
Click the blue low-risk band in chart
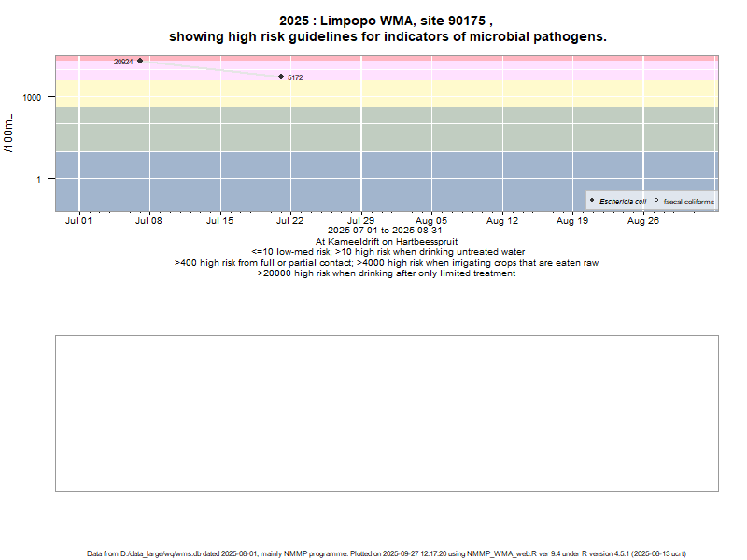373,182
